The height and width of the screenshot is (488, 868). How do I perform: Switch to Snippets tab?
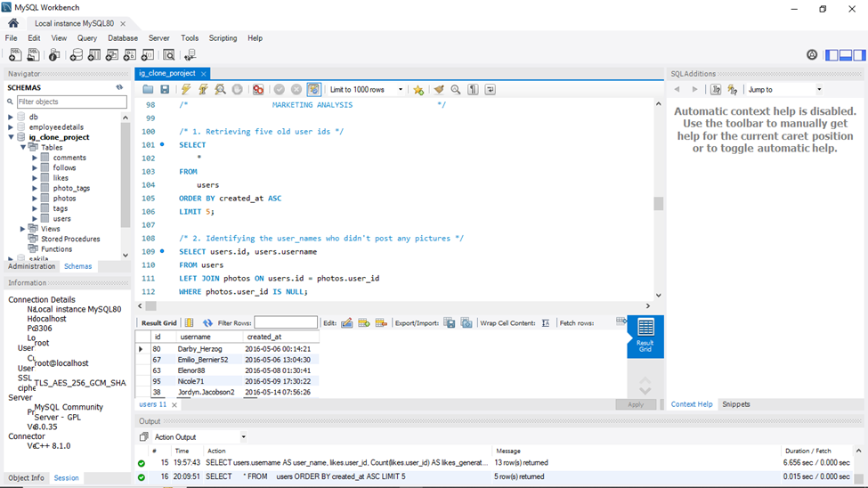click(x=735, y=404)
